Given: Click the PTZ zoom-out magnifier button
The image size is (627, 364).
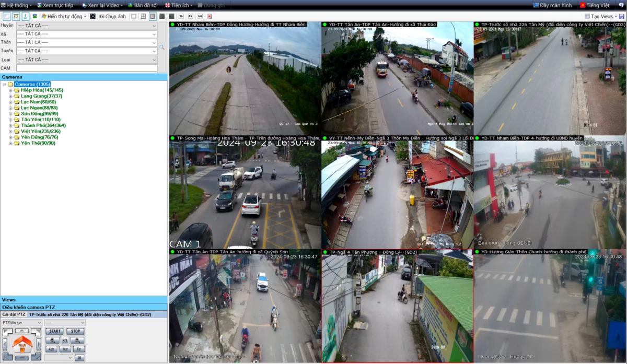Looking at the screenshot, I should coord(51,340).
